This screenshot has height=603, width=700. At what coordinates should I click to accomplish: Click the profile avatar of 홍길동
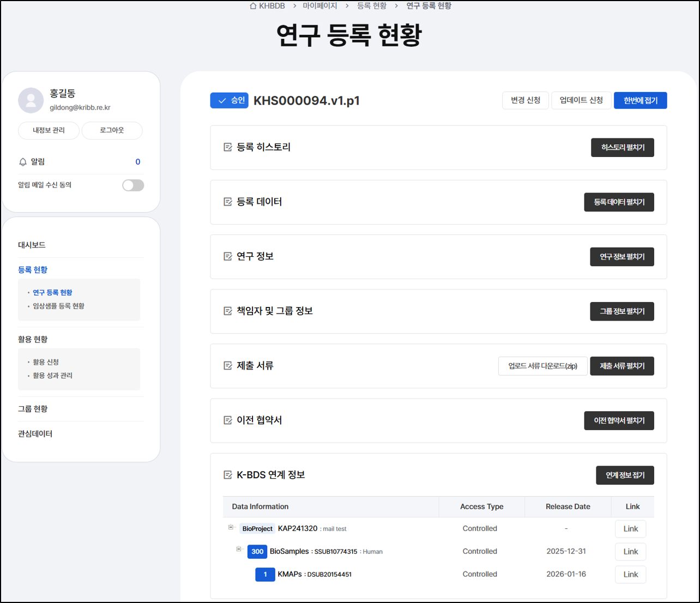pos(31,100)
